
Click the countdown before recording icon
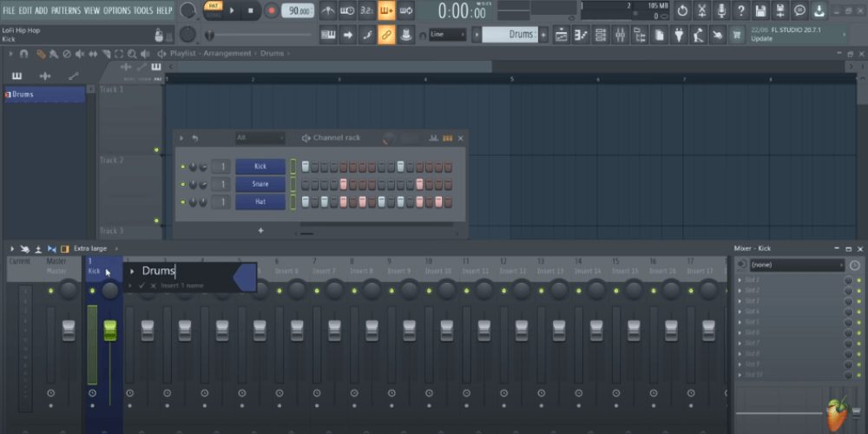tap(367, 10)
